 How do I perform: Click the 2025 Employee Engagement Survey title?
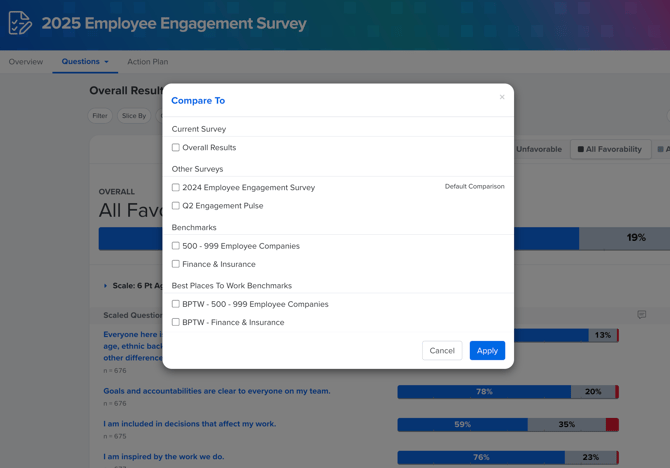(x=174, y=23)
